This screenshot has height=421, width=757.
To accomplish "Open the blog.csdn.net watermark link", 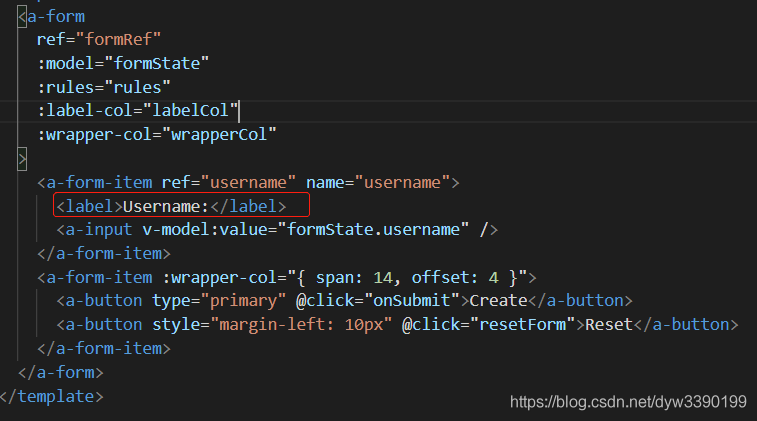I will click(x=629, y=402).
